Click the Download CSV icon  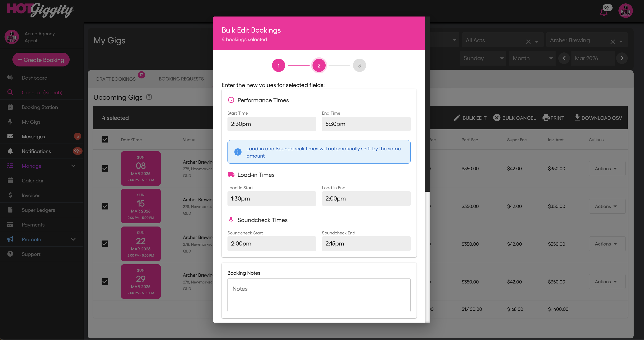pyautogui.click(x=577, y=117)
